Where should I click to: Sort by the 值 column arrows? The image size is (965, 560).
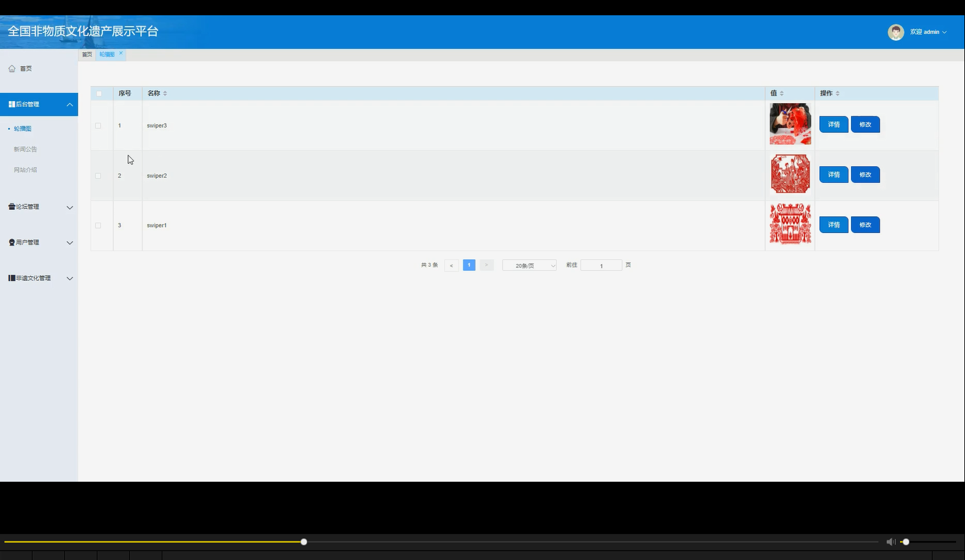[782, 94]
